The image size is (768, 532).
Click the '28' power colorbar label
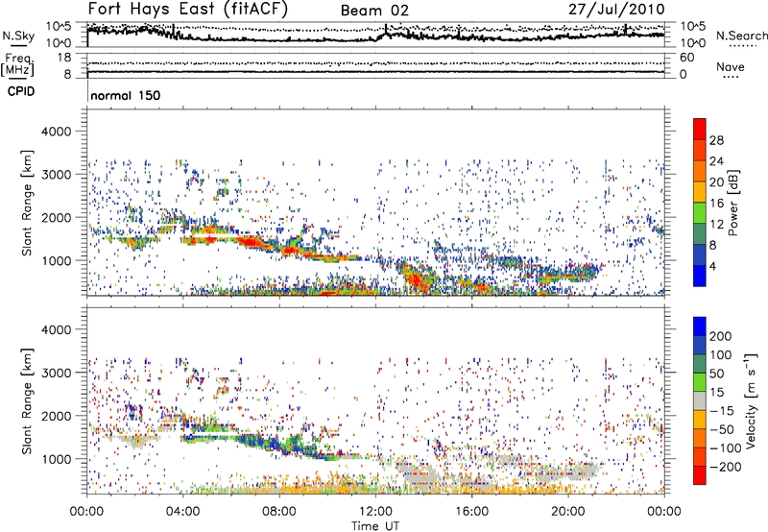pyautogui.click(x=716, y=140)
